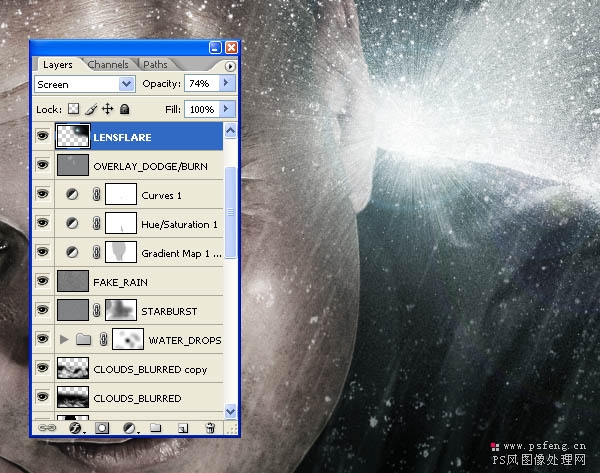The height and width of the screenshot is (473, 600).
Task: Select the OVERLAY_DODGE/BURN layer thumbnail
Action: pyautogui.click(x=73, y=165)
